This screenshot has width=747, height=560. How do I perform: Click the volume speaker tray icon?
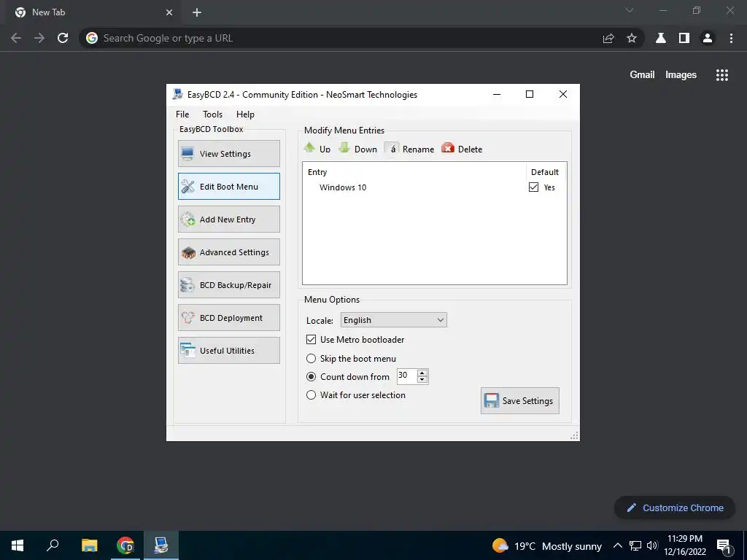click(652, 545)
